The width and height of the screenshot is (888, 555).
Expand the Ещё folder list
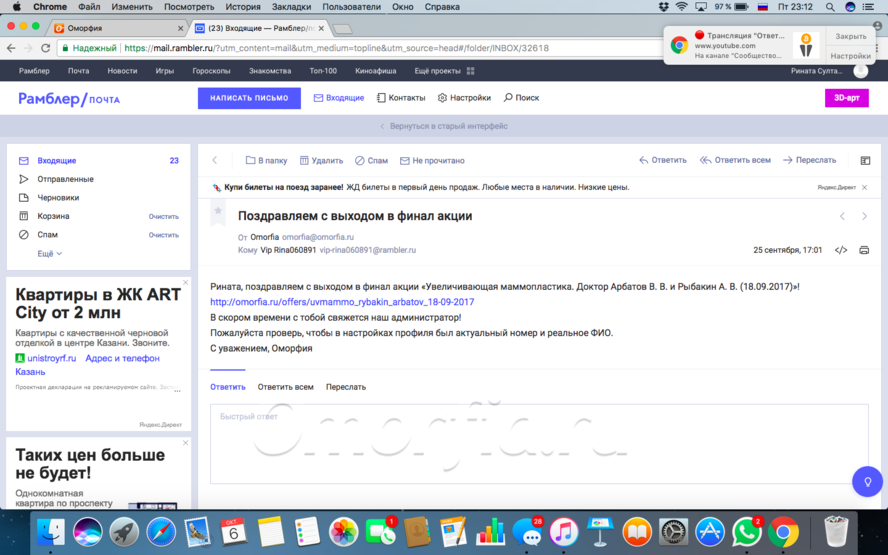[x=49, y=254]
